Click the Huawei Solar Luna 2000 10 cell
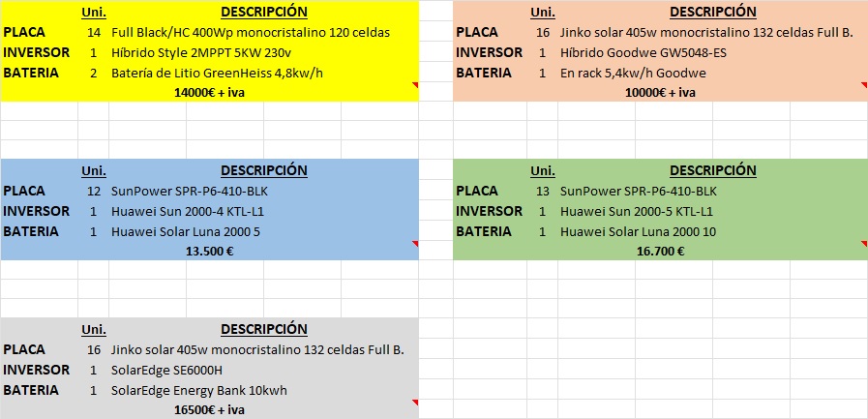The width and height of the screenshot is (868, 419). [638, 232]
